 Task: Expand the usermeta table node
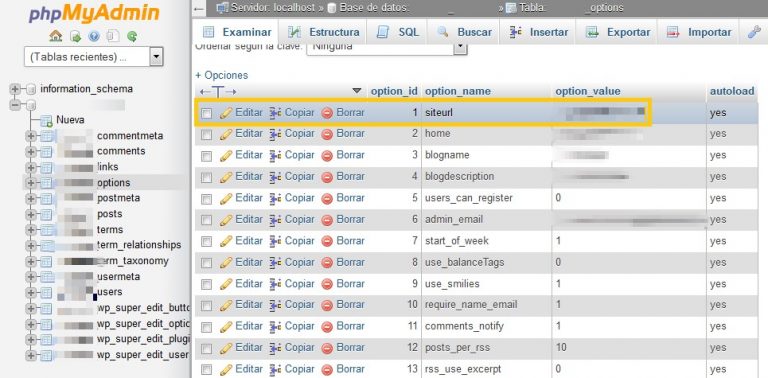point(31,277)
